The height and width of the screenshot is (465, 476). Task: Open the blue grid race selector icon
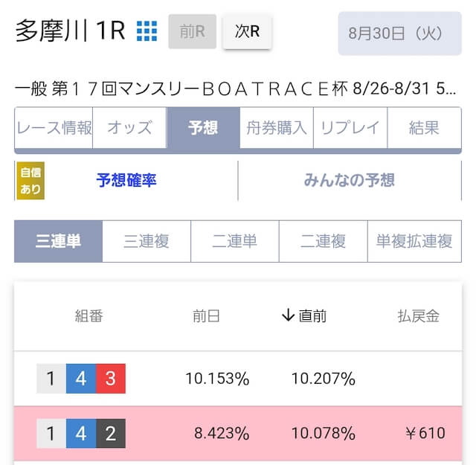coord(147,31)
